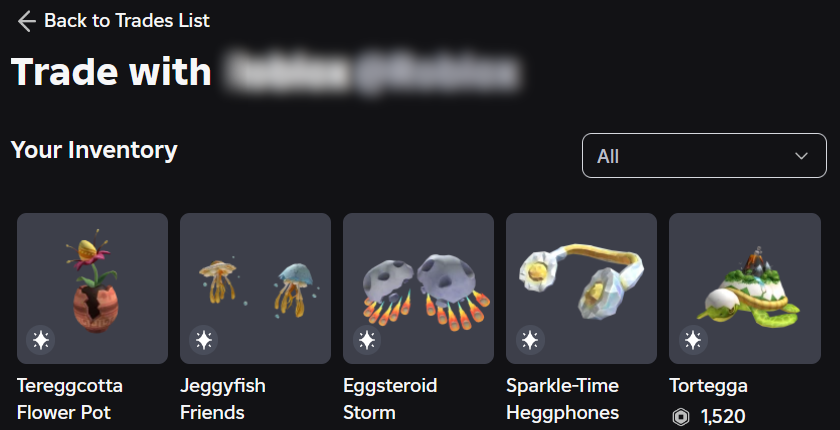This screenshot has width=840, height=430.
Task: Click limited sparkle badge on Sparkle-Time Heggphones
Action: click(x=530, y=340)
